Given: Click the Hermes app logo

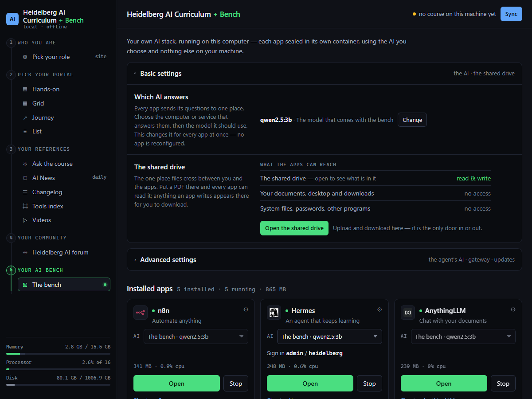Looking at the screenshot, I should coord(274,313).
